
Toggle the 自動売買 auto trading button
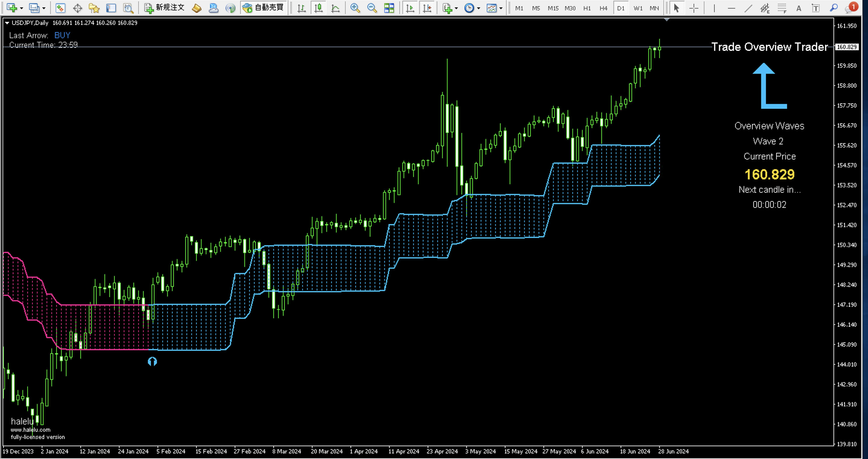coord(264,8)
